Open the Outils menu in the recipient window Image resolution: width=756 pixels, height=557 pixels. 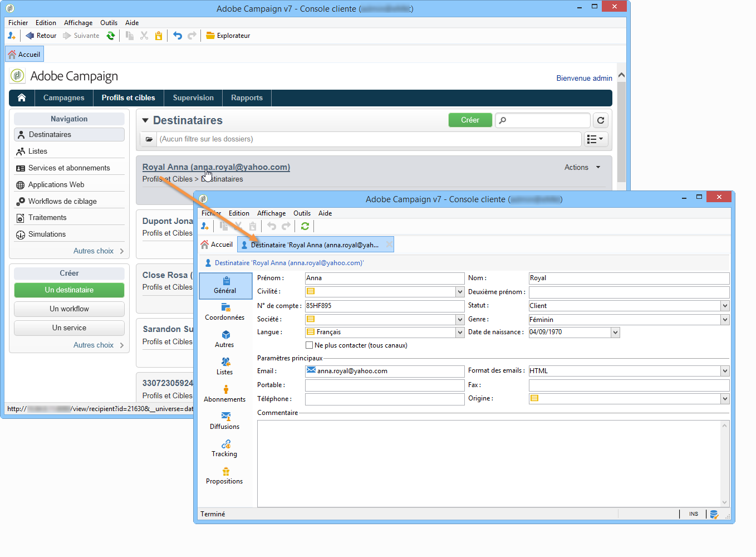tap(302, 213)
